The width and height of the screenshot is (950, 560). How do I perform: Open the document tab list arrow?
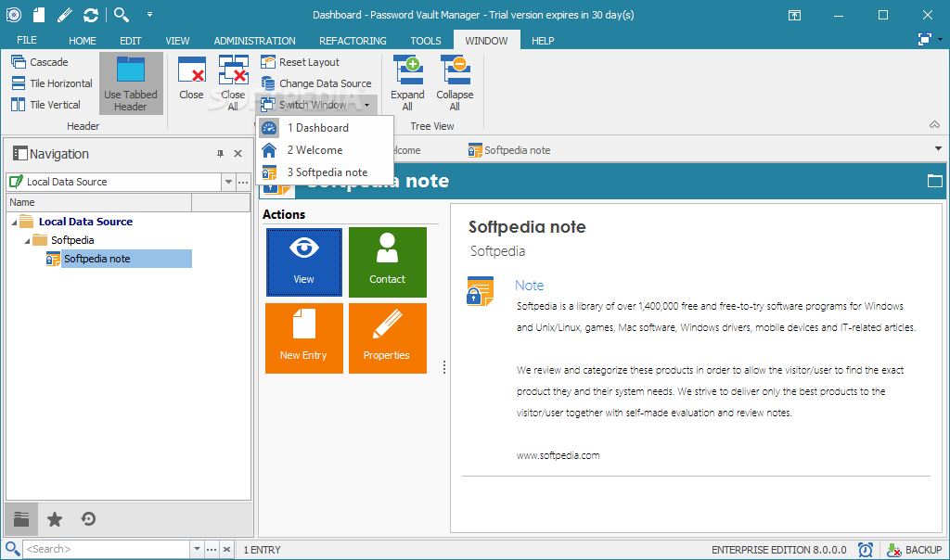[x=938, y=148]
